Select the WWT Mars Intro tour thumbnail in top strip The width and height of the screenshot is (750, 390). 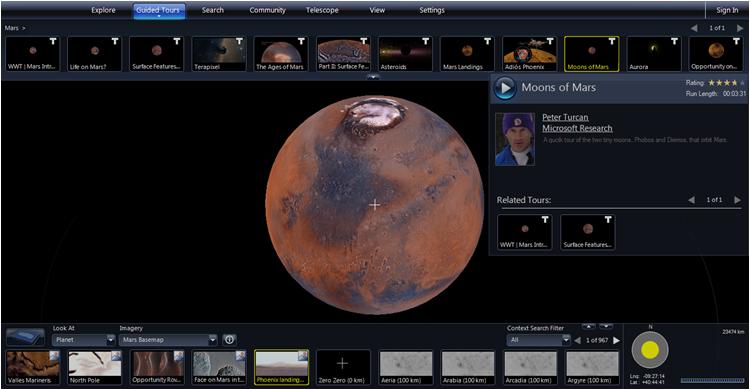(33, 54)
